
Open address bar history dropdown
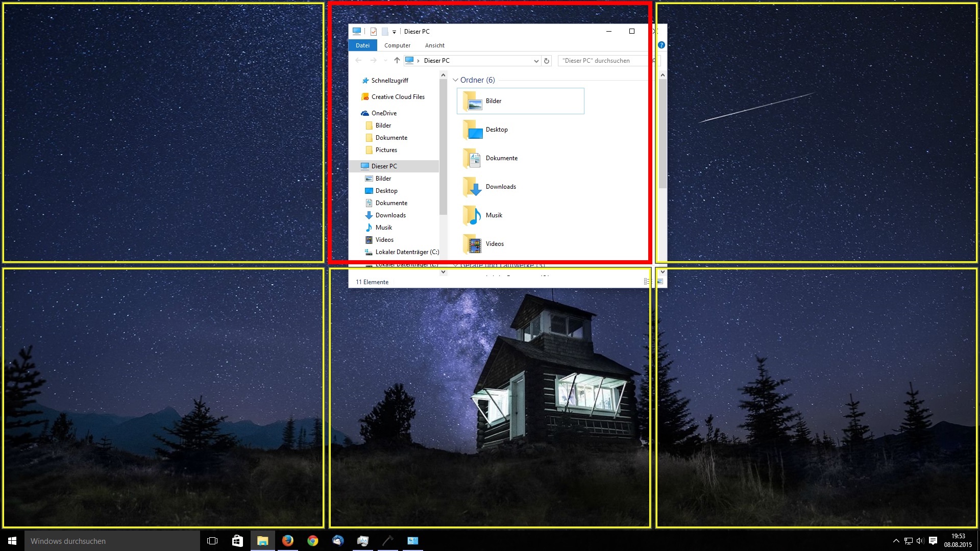pyautogui.click(x=536, y=61)
